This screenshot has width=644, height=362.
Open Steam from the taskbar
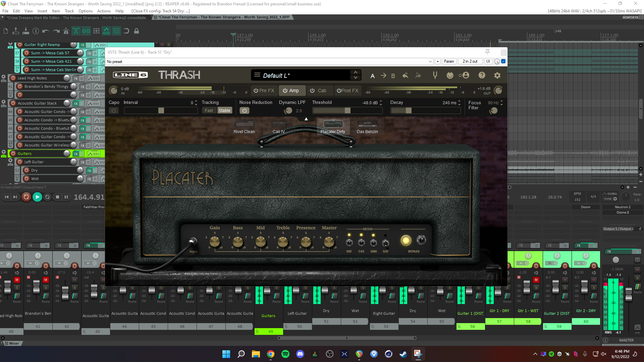[403, 354]
